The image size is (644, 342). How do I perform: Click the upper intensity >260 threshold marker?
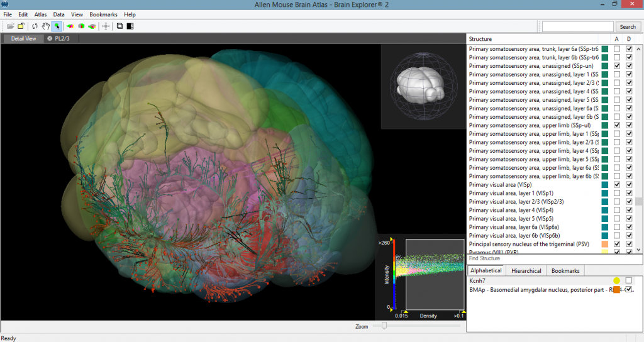[392, 240]
